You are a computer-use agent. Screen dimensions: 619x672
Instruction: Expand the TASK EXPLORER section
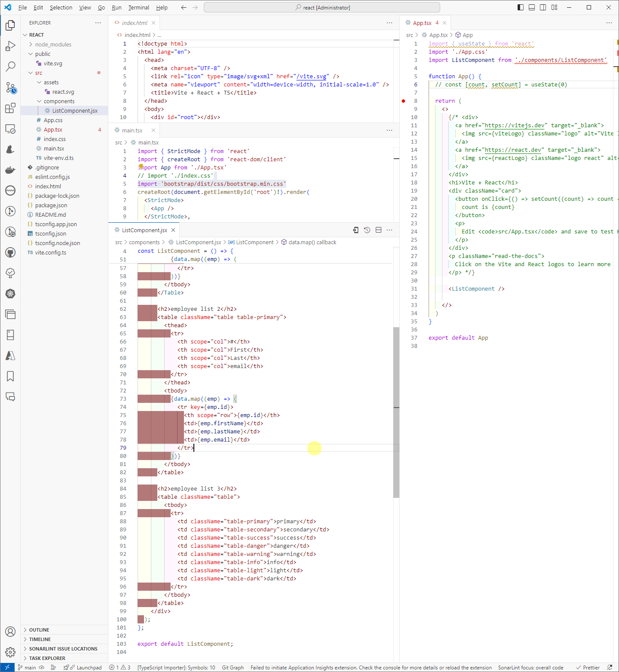64,658
